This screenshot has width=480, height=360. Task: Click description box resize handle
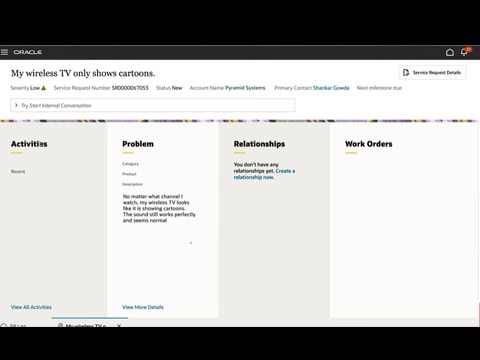191,243
